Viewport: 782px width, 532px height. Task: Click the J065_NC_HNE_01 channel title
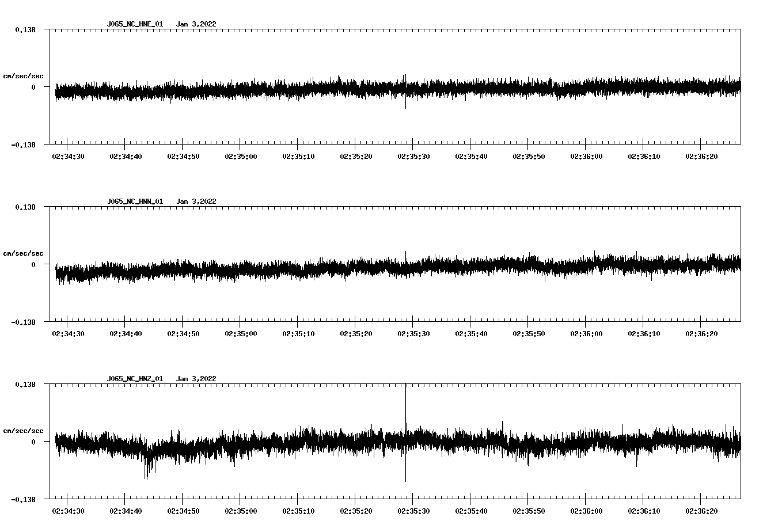[x=135, y=24]
